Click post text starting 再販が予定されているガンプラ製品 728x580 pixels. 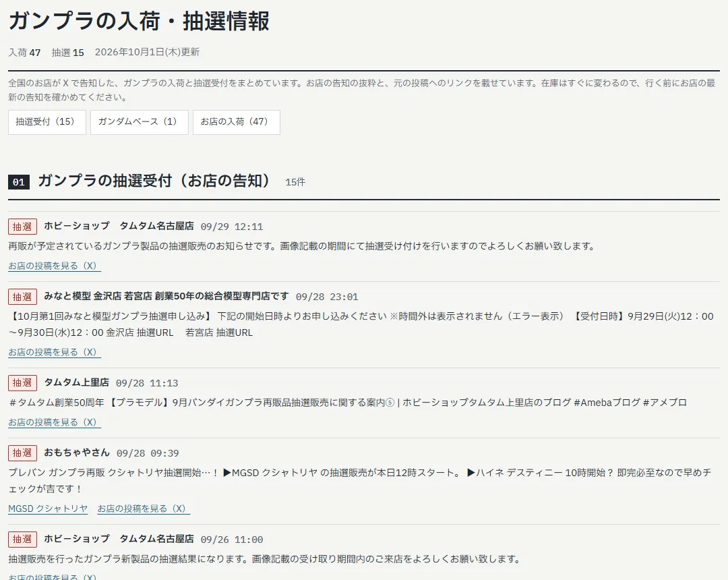[x=303, y=246]
